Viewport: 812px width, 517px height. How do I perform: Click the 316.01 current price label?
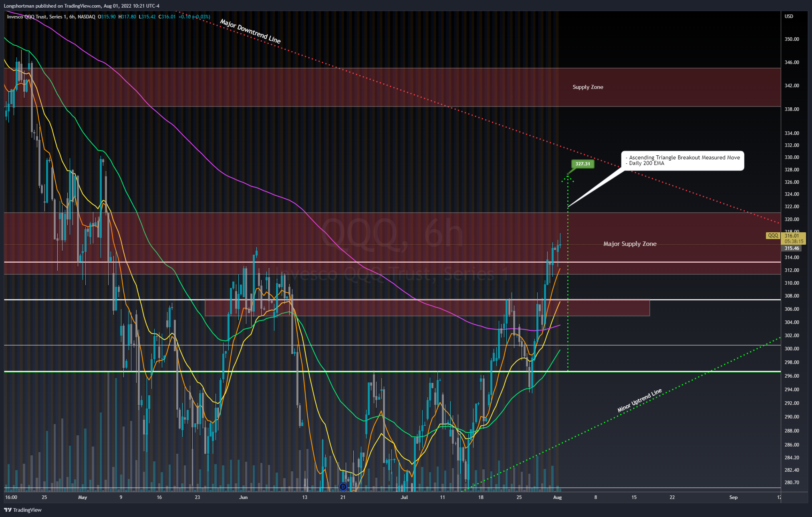tap(792, 236)
